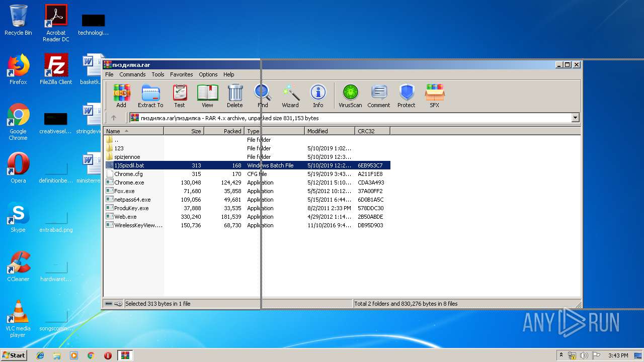Screen dimensions: 644x362
Task: Open Firefox desktop shortcut
Action: coord(18,69)
